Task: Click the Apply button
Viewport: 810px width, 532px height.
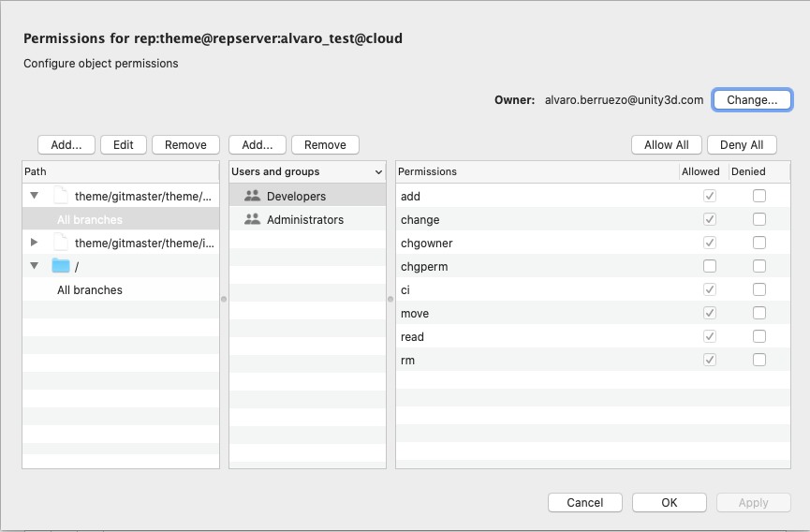Action: click(x=753, y=503)
